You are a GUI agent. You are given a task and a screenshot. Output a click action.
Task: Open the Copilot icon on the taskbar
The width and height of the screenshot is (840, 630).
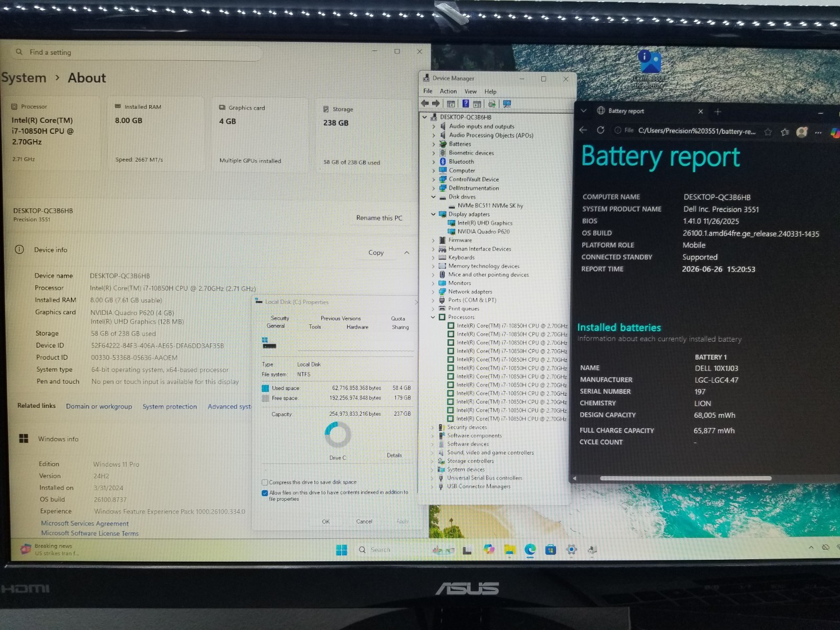tap(489, 549)
